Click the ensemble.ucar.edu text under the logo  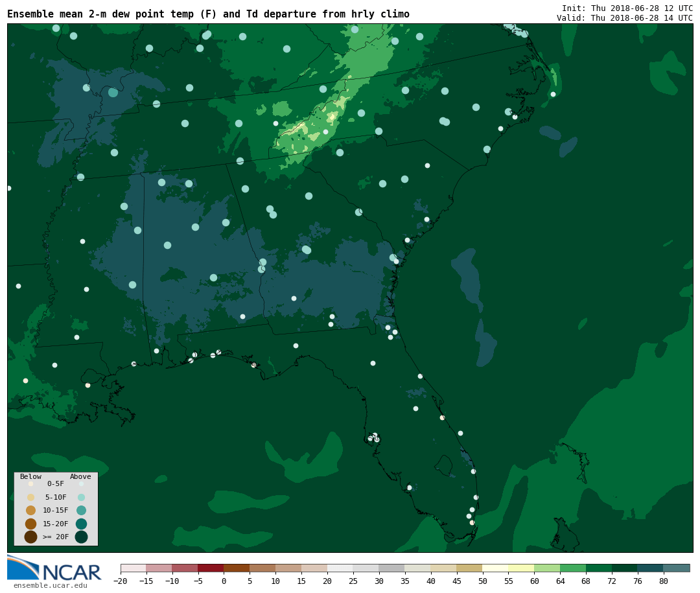coord(51,585)
